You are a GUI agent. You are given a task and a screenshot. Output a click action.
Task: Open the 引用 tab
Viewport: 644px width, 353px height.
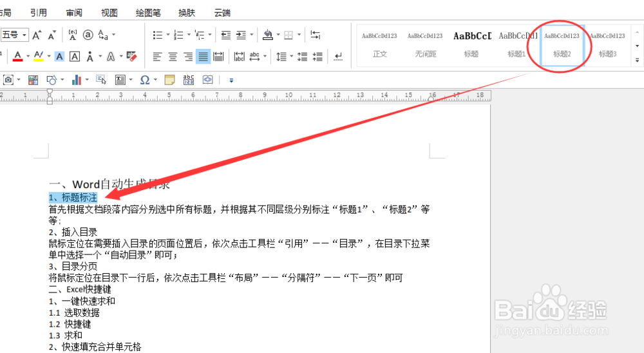tap(39, 13)
